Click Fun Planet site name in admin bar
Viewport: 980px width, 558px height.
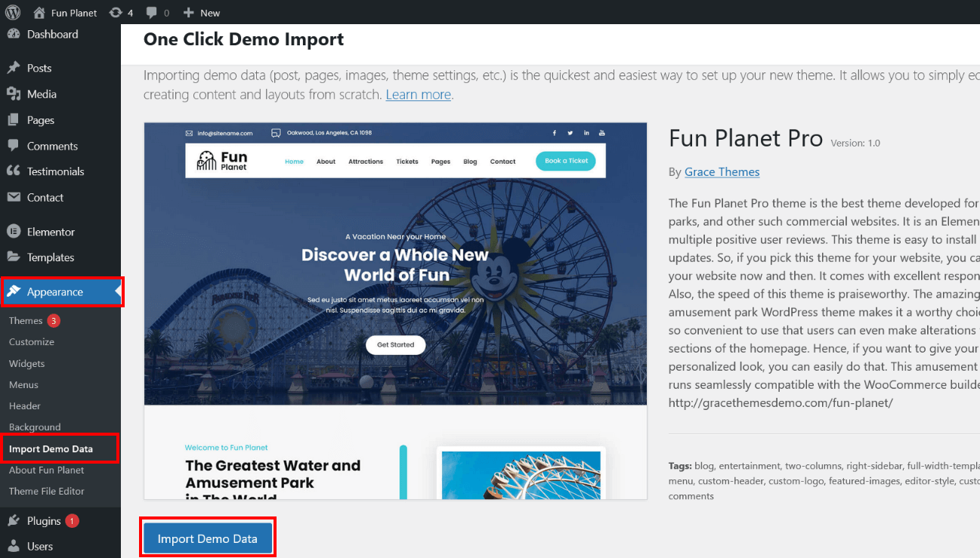[x=74, y=13]
